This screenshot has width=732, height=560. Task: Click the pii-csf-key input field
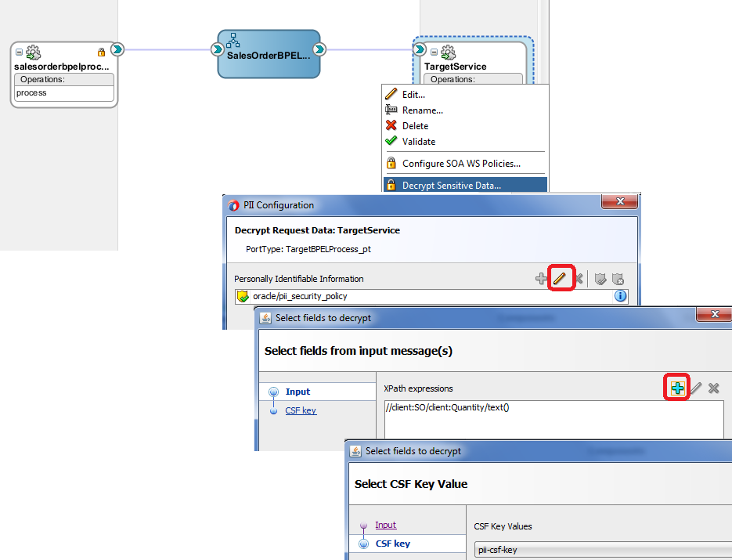point(603,550)
